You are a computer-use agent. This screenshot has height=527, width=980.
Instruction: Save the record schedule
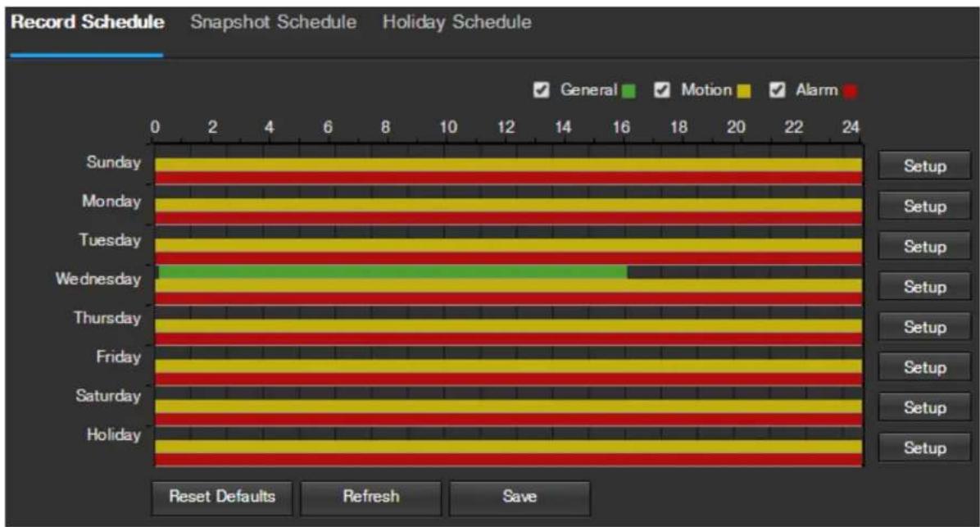pyautogui.click(x=519, y=497)
